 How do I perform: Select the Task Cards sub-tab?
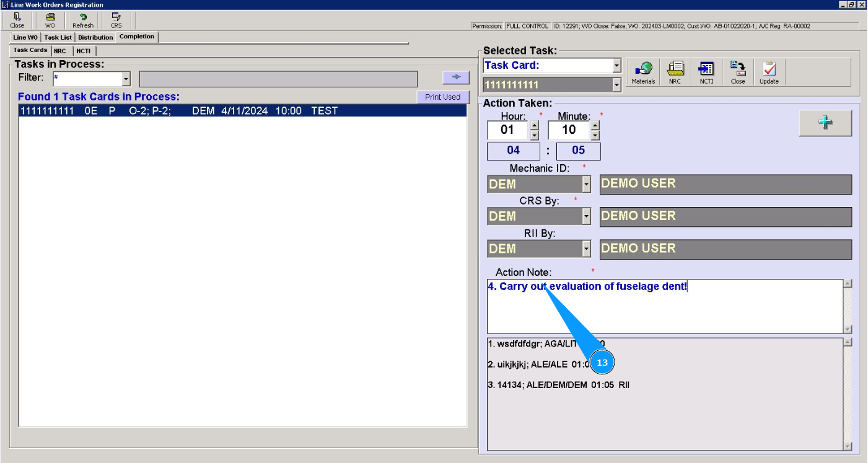tap(30, 50)
